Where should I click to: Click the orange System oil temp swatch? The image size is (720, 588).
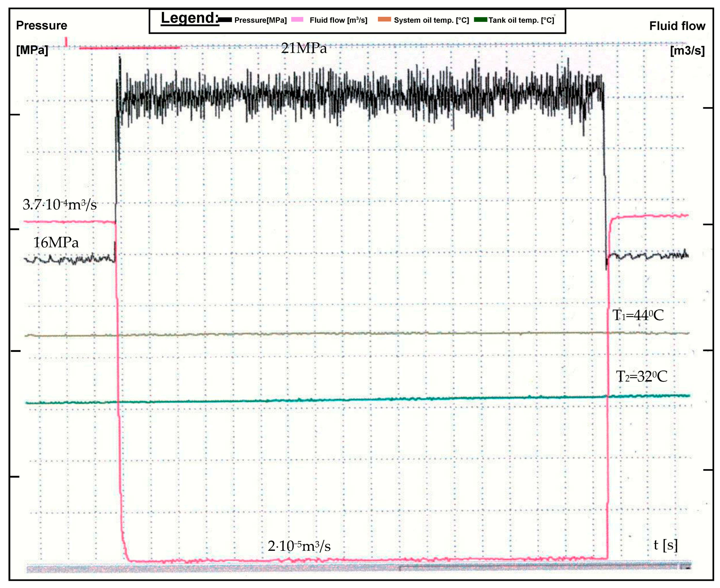tap(384, 19)
